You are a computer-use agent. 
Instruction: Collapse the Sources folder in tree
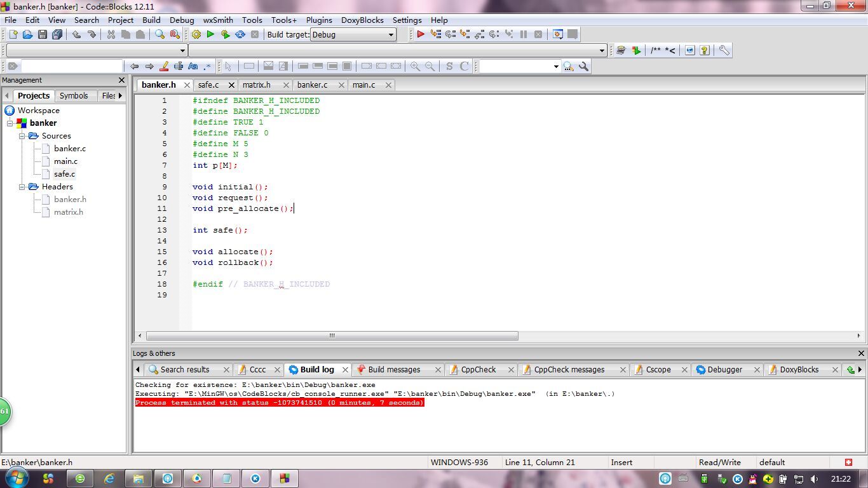point(22,136)
